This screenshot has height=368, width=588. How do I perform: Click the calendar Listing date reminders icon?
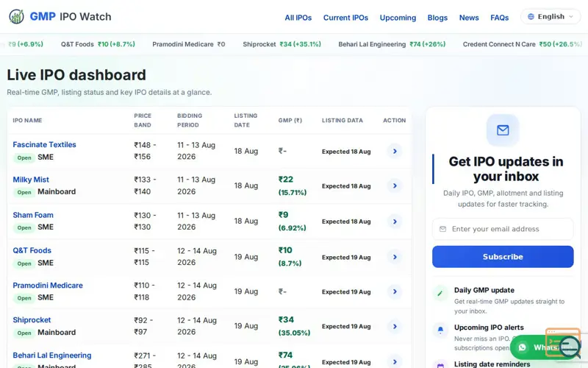click(440, 364)
